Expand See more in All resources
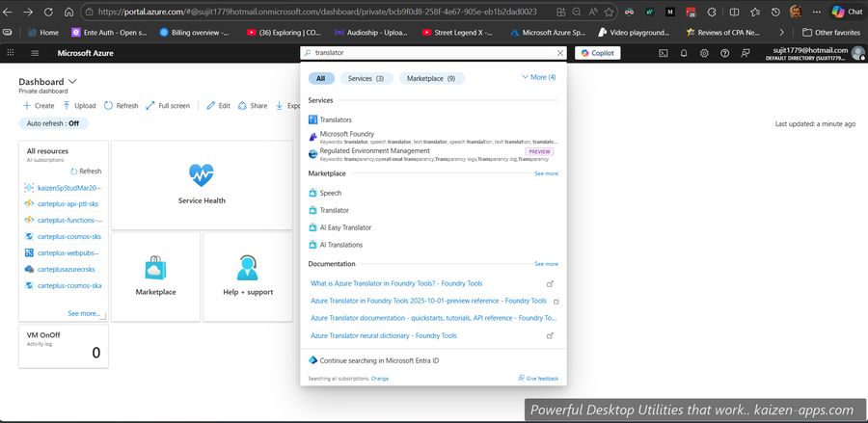The image size is (868, 423). (84, 313)
